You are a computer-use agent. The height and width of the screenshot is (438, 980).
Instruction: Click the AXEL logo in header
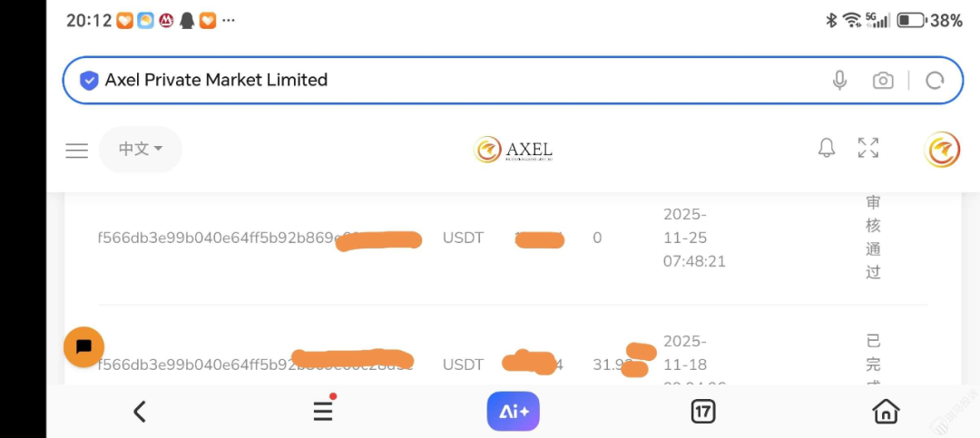pos(514,150)
